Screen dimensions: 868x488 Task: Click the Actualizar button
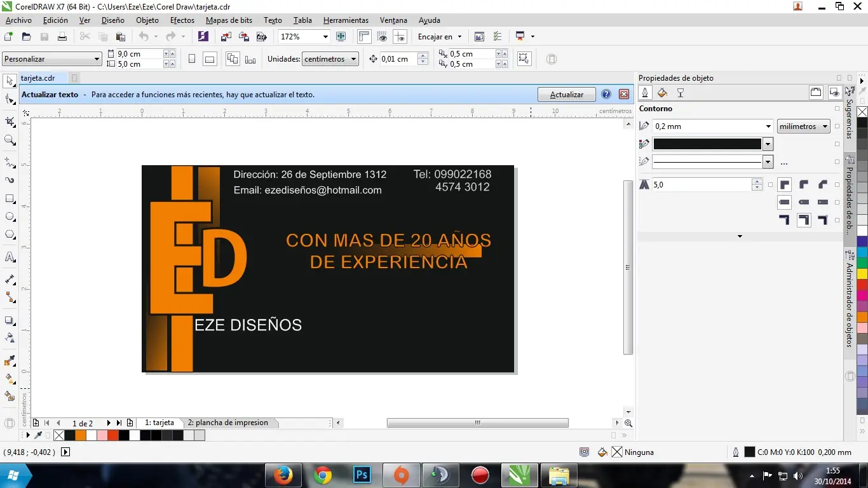[x=566, y=95]
